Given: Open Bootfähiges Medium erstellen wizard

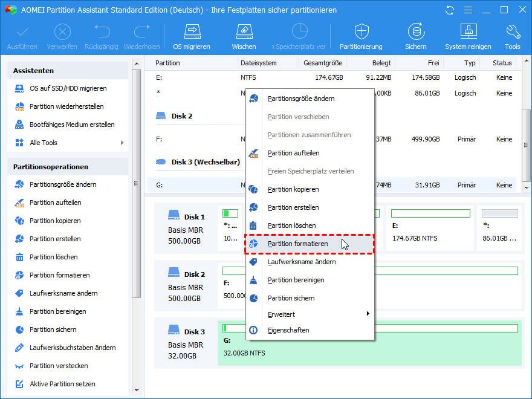Looking at the screenshot, I should coord(72,125).
